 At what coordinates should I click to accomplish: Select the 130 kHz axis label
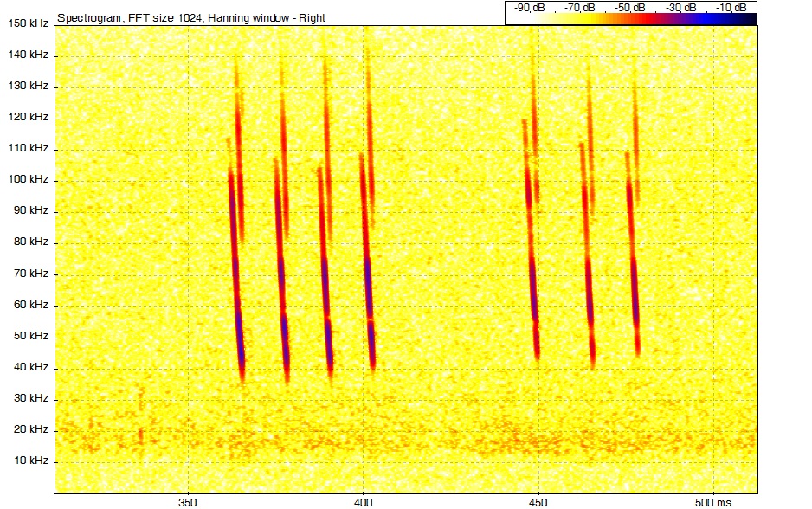(28, 86)
